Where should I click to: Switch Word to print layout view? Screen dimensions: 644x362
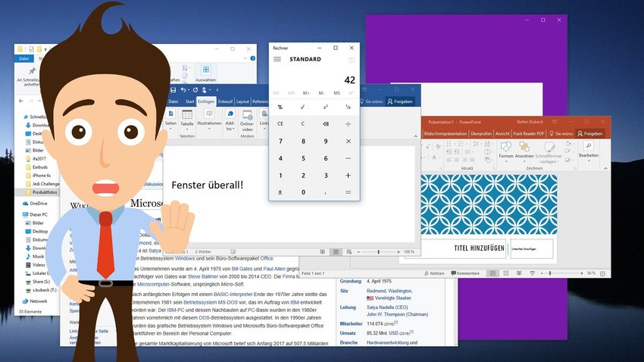(x=336, y=251)
